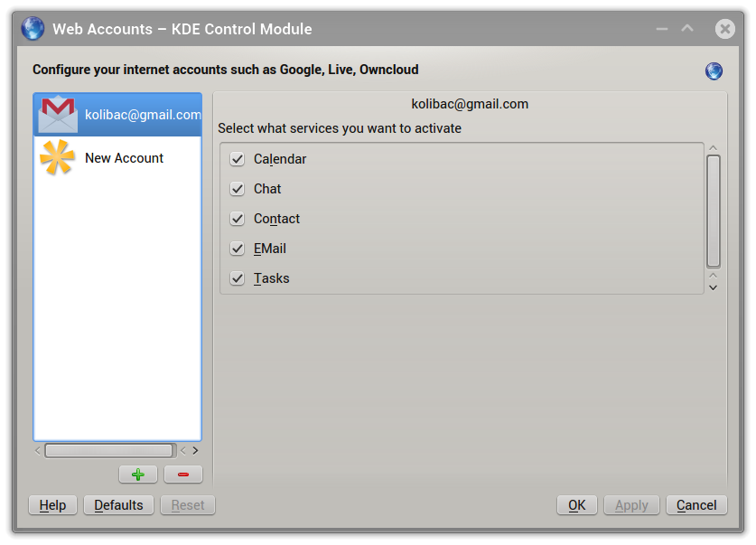Image resolution: width=756 pixels, height=545 pixels.
Task: Add an account with the green plus button
Action: (x=138, y=475)
